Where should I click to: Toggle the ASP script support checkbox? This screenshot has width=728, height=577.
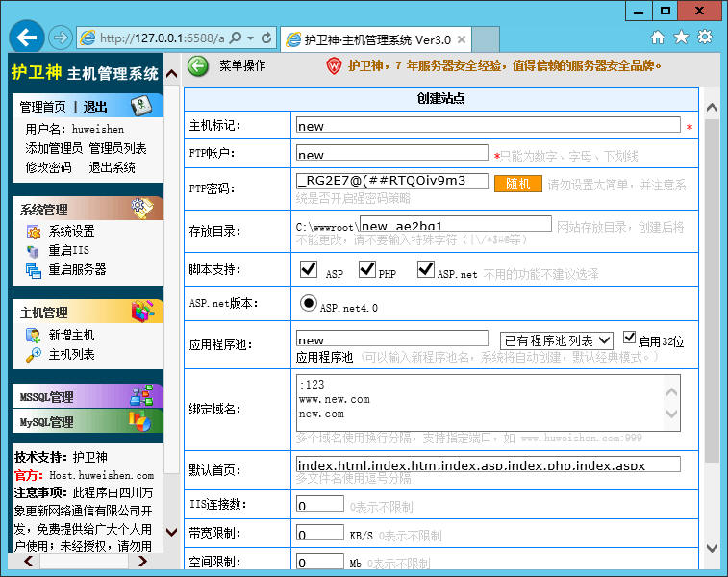[x=309, y=268]
